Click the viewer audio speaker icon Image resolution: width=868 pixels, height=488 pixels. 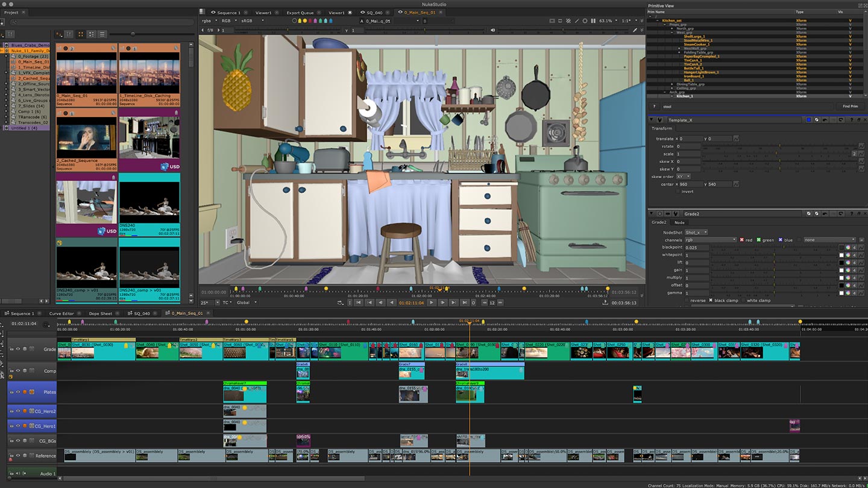492,30
